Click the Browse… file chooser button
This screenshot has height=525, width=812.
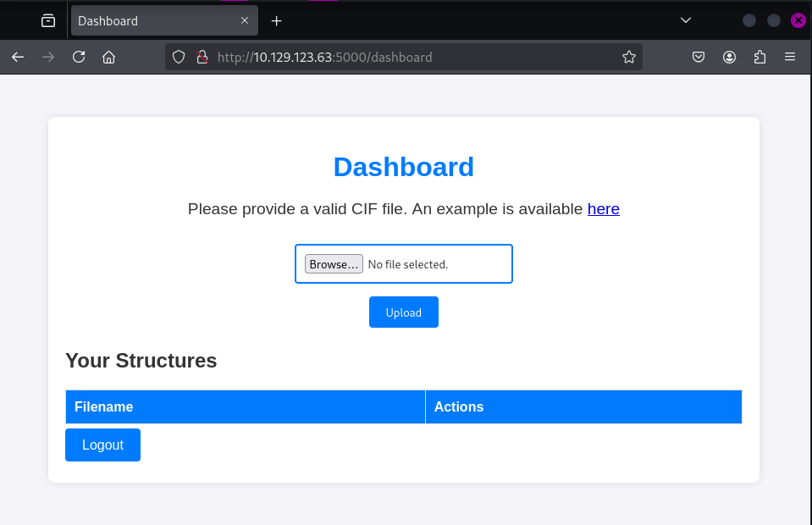tap(334, 264)
